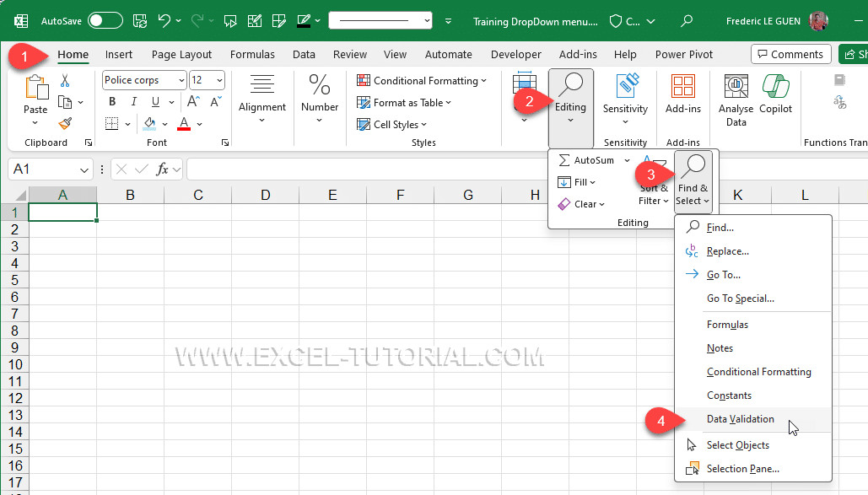This screenshot has height=495, width=868.
Task: Expand the Number format group
Action: [x=320, y=99]
